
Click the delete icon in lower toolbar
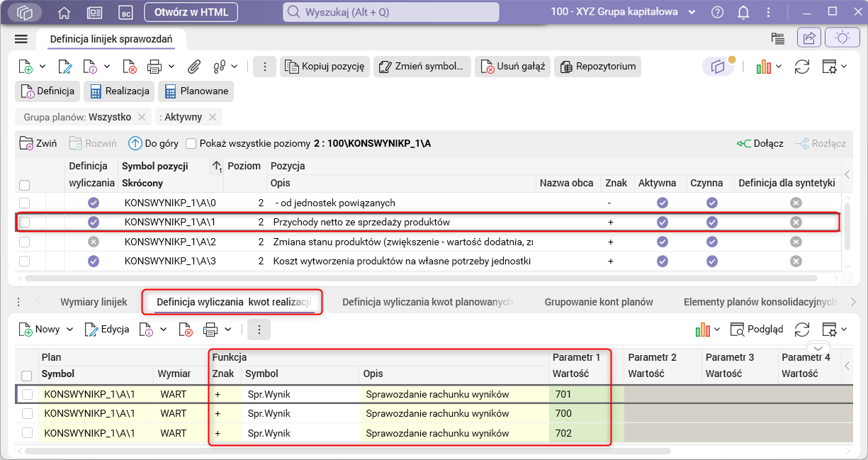click(x=186, y=330)
